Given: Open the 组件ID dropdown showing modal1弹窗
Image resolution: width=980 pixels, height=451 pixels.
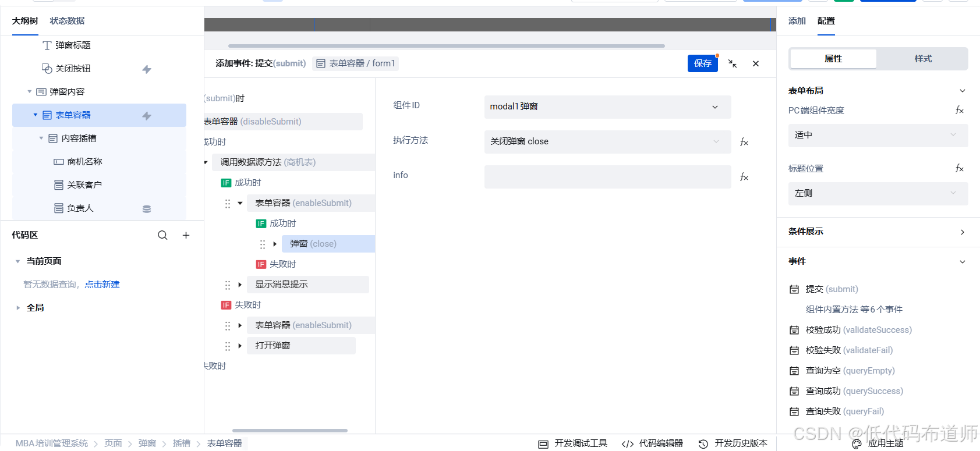Looking at the screenshot, I should [607, 107].
